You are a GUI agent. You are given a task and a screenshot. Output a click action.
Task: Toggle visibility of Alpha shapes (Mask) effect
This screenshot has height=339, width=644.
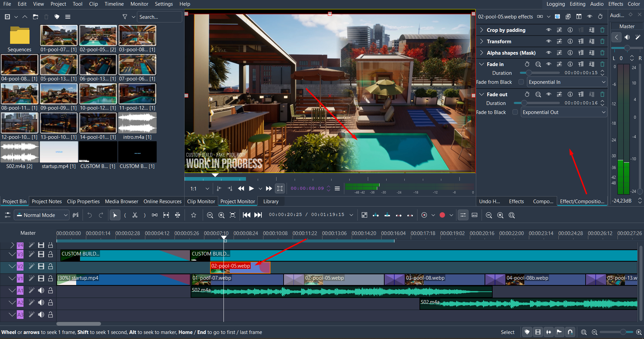click(549, 53)
